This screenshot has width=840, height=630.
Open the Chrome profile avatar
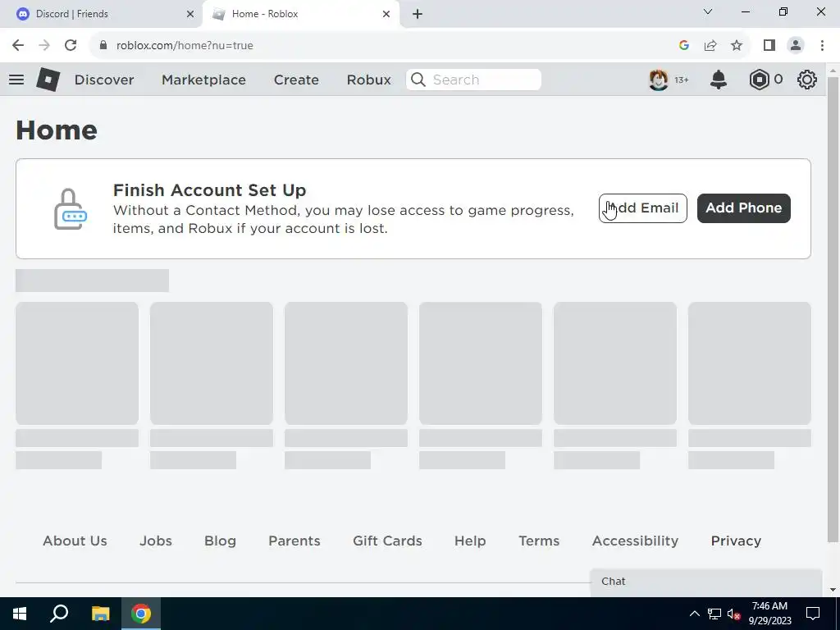point(796,46)
